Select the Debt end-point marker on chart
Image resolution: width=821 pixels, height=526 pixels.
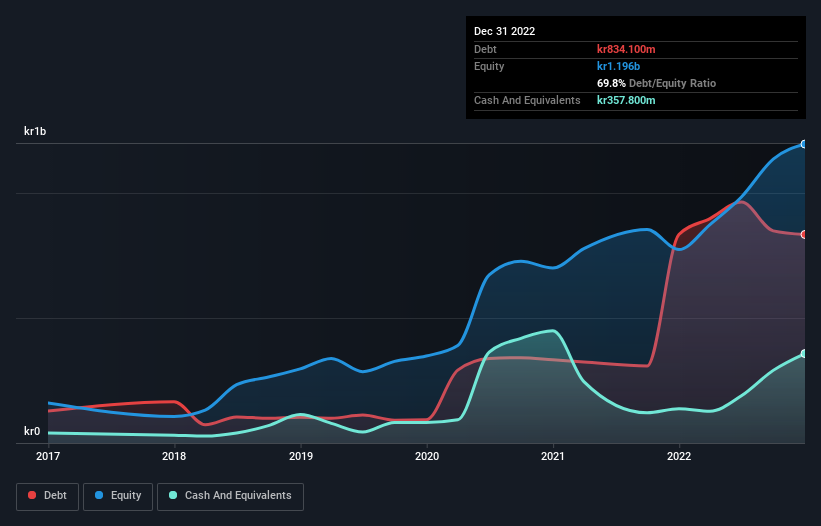[804, 234]
